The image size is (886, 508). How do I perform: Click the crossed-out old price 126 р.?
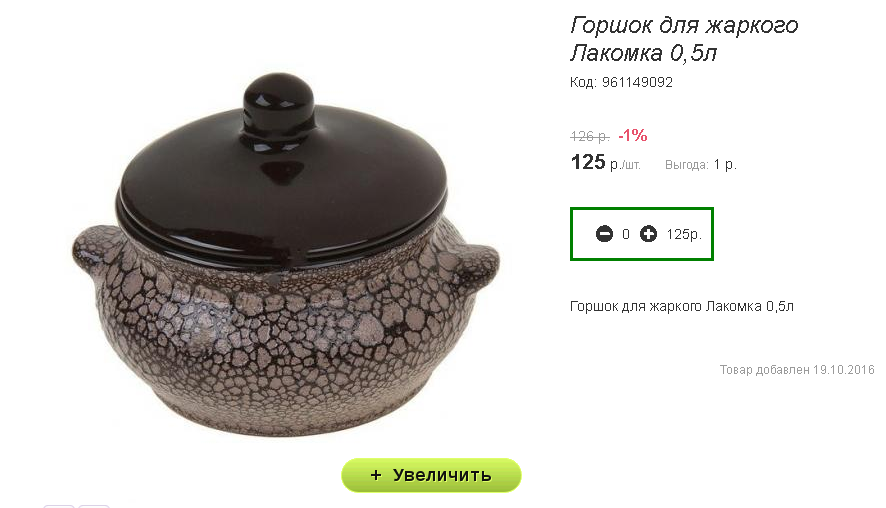pyautogui.click(x=589, y=136)
